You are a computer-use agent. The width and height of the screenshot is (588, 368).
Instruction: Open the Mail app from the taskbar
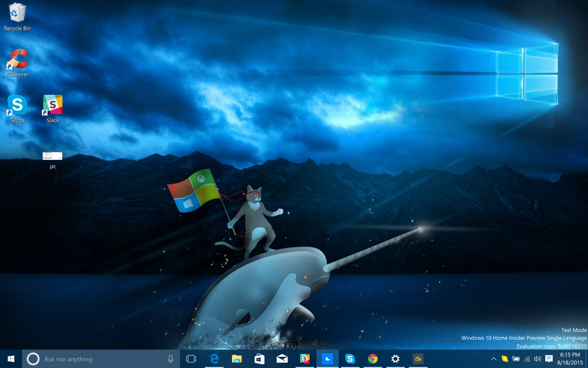click(x=282, y=359)
